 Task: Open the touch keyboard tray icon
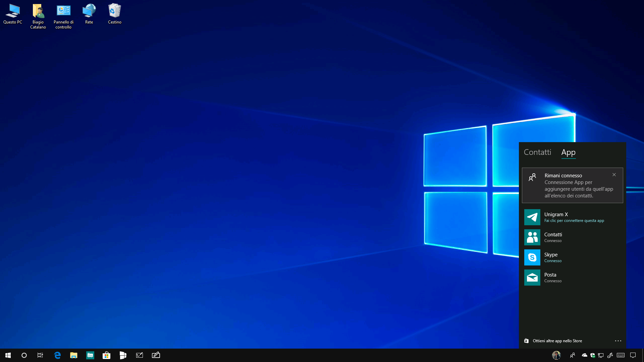tap(621, 355)
